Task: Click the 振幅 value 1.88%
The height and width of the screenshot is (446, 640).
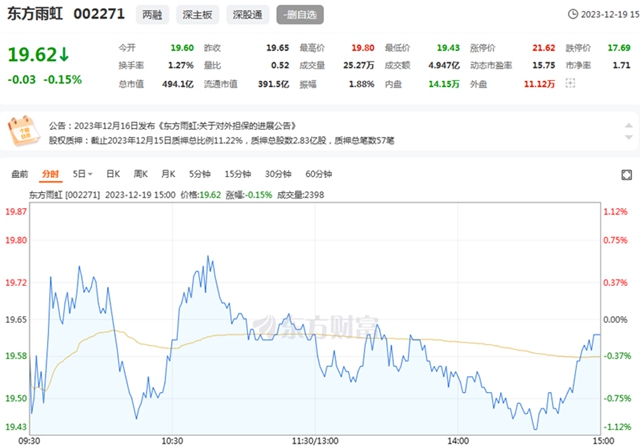Action: click(362, 84)
